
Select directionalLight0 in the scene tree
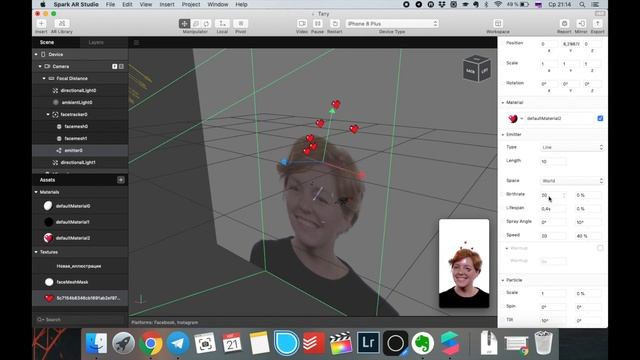click(x=78, y=90)
